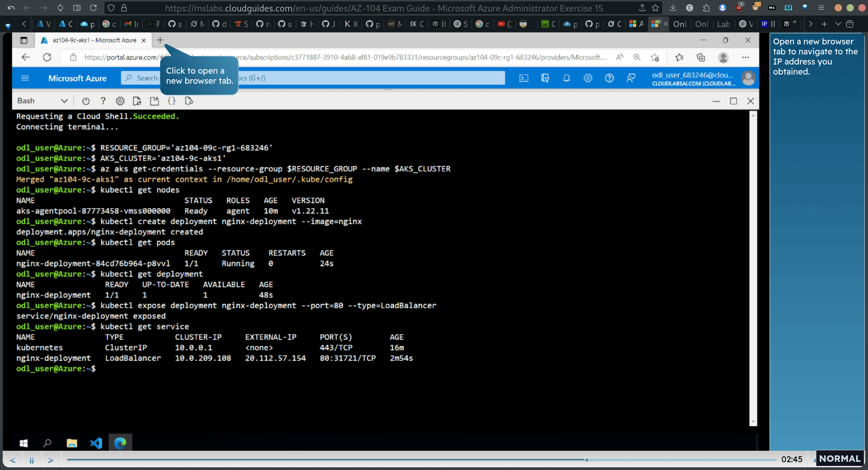
Task: Change NORMAL playback mode
Action: coord(840,459)
